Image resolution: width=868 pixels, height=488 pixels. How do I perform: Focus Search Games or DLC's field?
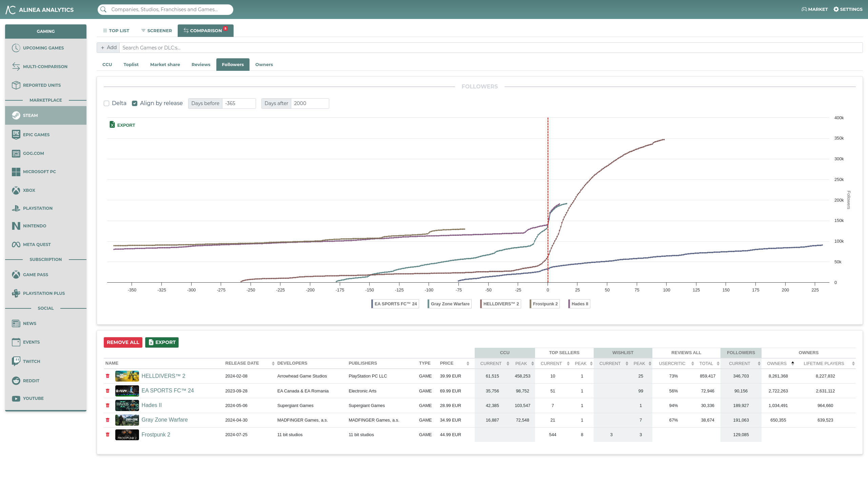pos(491,47)
